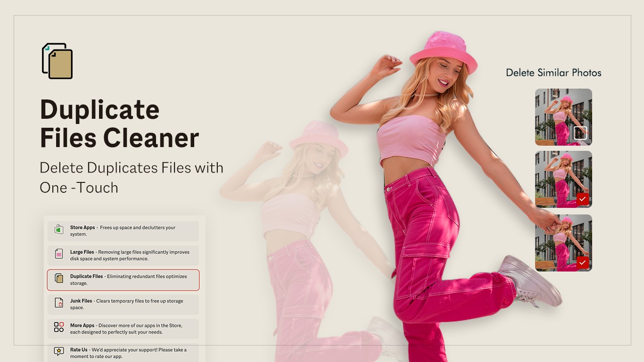Click the Rate Us star icon
Screen dimensions: 644x362
coord(59,351)
